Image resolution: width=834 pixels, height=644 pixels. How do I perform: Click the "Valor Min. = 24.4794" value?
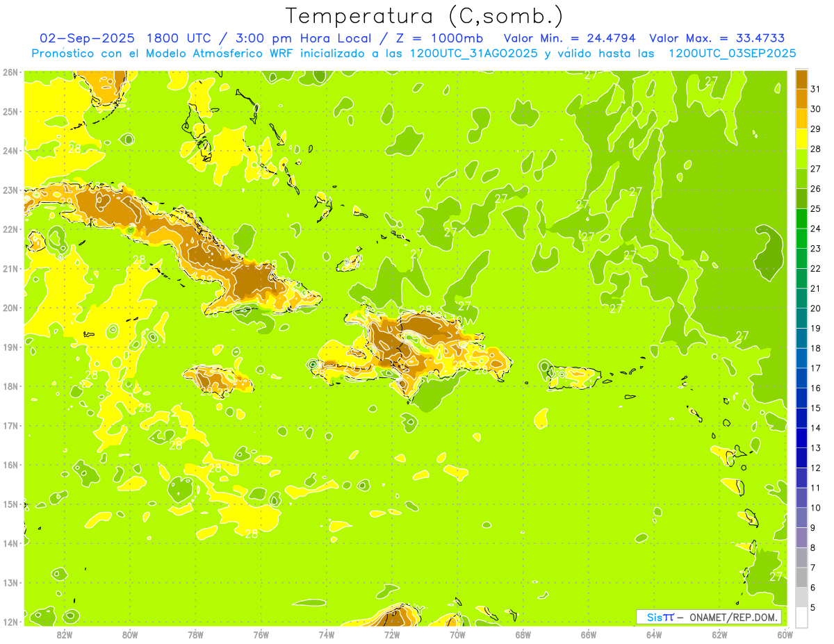(x=569, y=38)
